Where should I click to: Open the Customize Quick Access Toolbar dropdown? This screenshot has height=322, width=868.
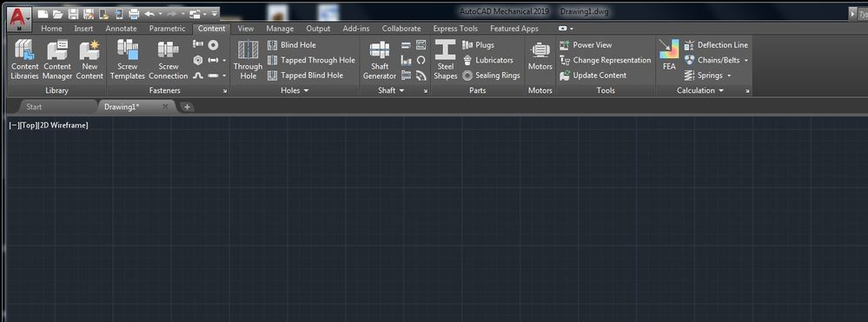pos(215,14)
